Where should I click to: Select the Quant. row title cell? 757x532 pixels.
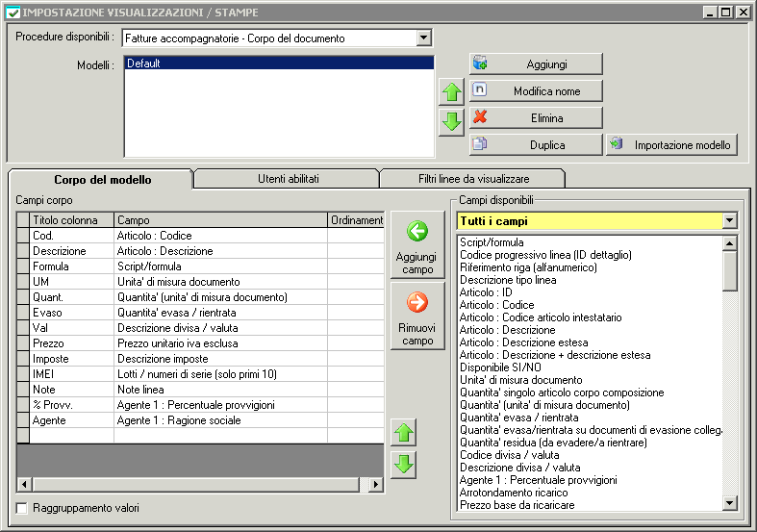(72, 297)
